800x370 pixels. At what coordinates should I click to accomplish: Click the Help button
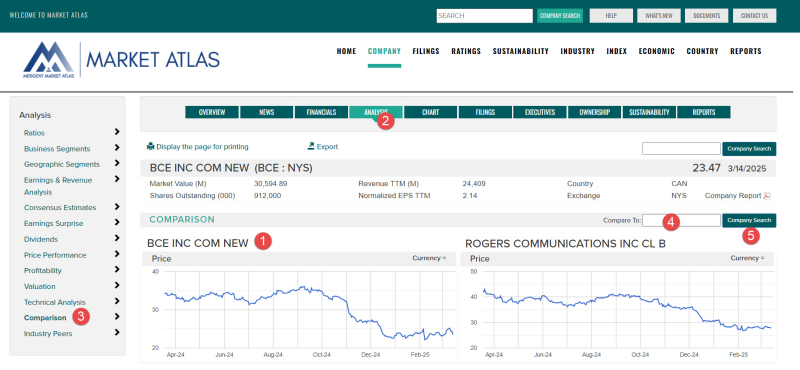(611, 16)
